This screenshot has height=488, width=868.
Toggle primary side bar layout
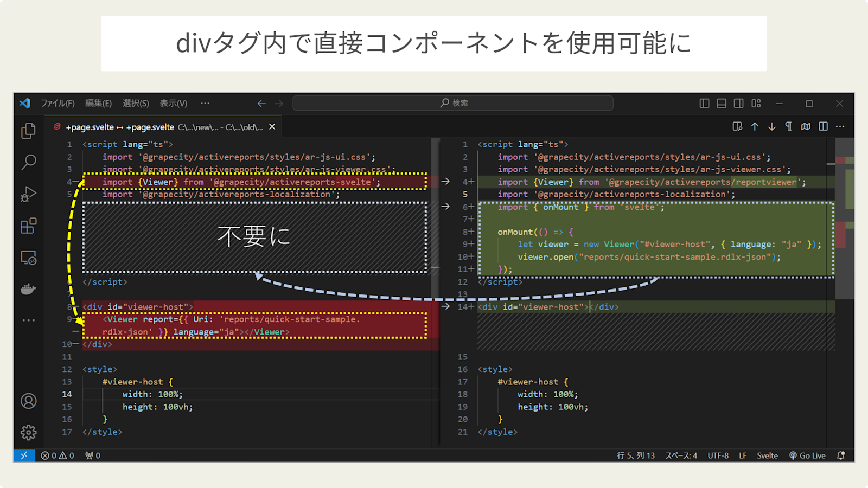tap(704, 103)
